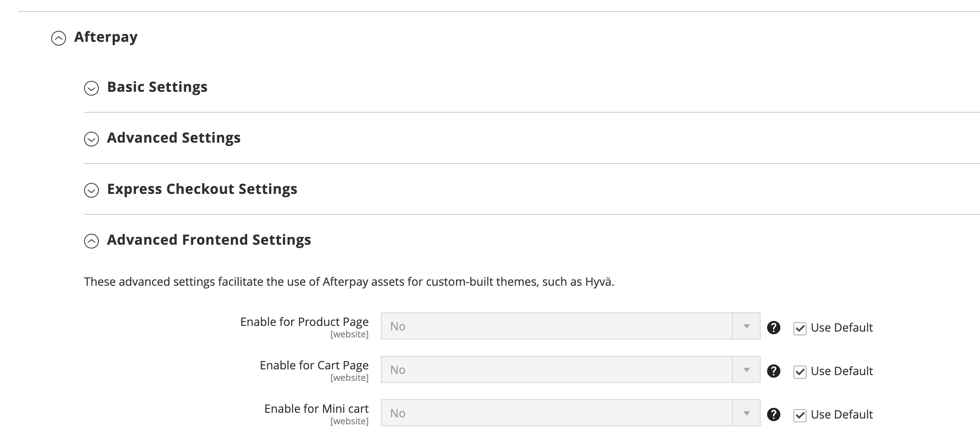The image size is (980, 446).
Task: Click the collapse chevron next to Afterpay heading
Action: point(59,37)
